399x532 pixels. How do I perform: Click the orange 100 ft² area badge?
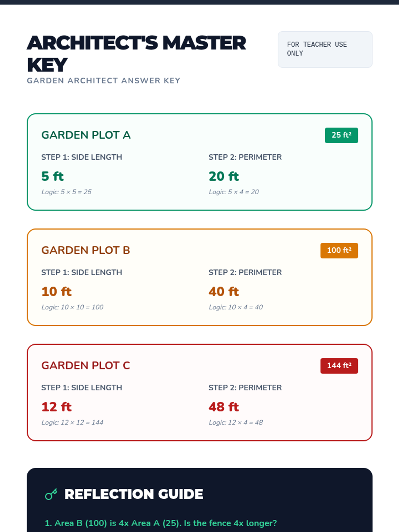pos(339,251)
